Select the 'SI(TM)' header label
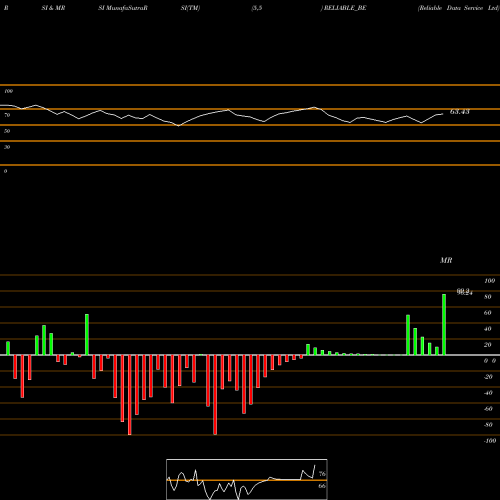 tap(190, 8)
